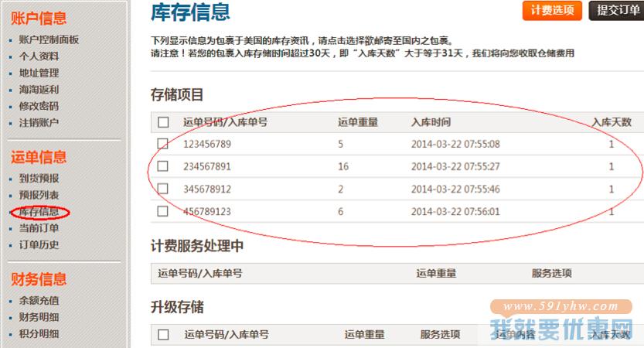Check the box for waybill 123456789

click(x=163, y=143)
